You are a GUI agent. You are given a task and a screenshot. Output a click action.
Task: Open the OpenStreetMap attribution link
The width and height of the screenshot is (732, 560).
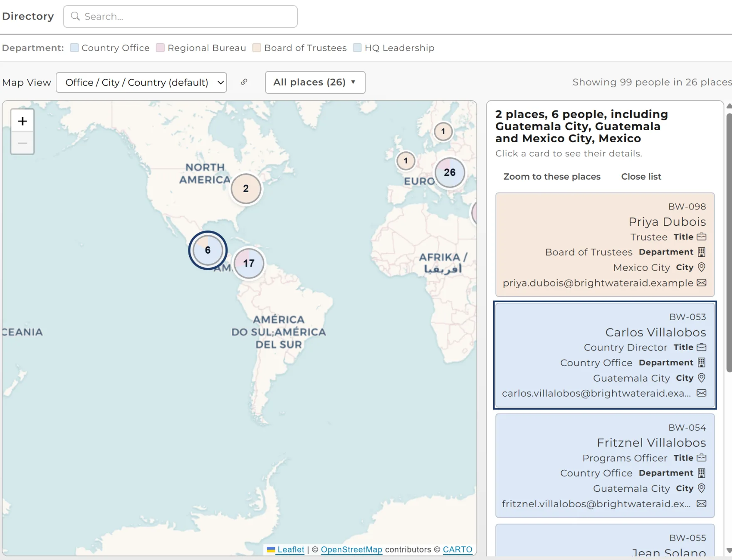pos(351,549)
